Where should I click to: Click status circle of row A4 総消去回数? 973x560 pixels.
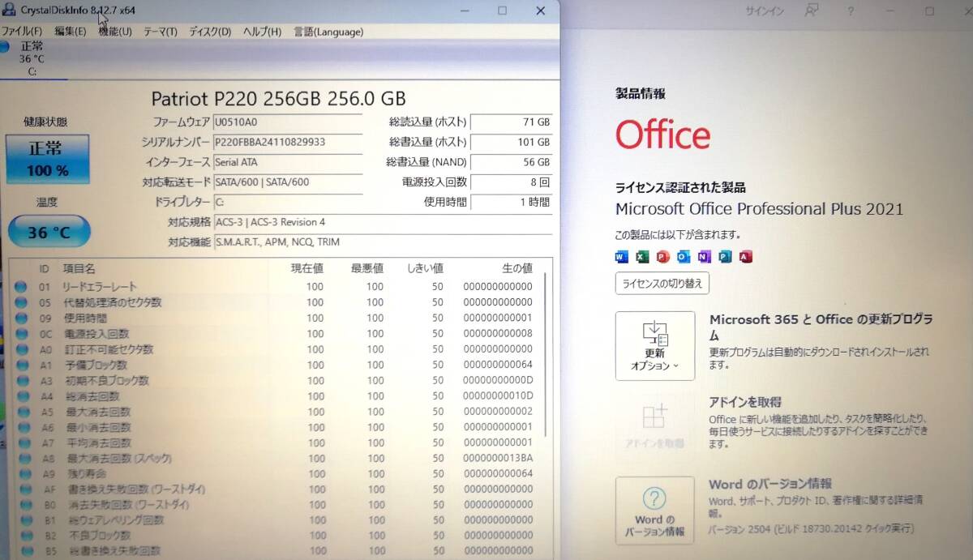click(x=22, y=396)
